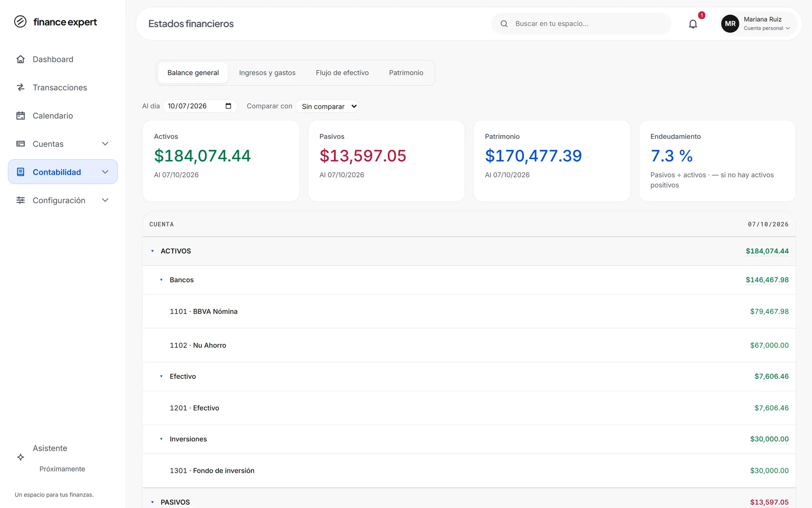
Task: Click the Bancos total $146,467.98
Action: coord(767,280)
